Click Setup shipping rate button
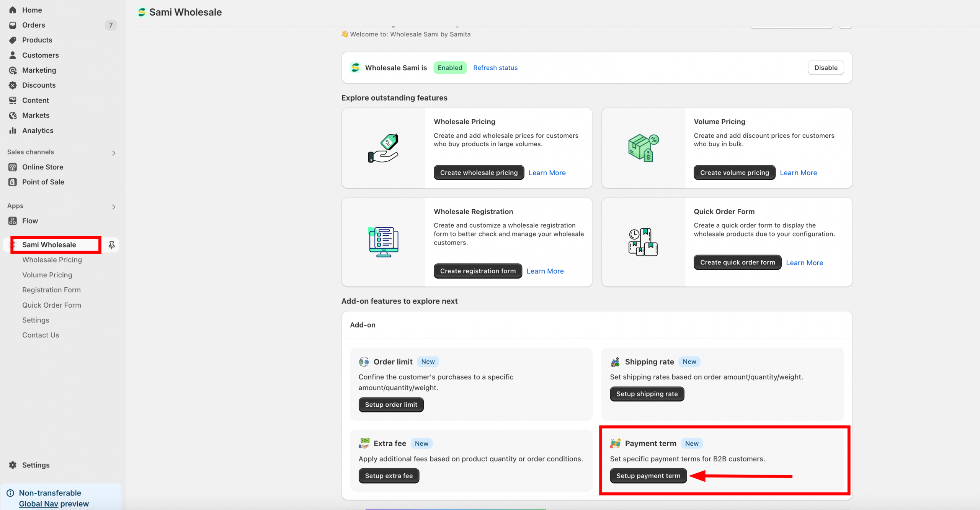The height and width of the screenshot is (510, 980). [x=647, y=394]
